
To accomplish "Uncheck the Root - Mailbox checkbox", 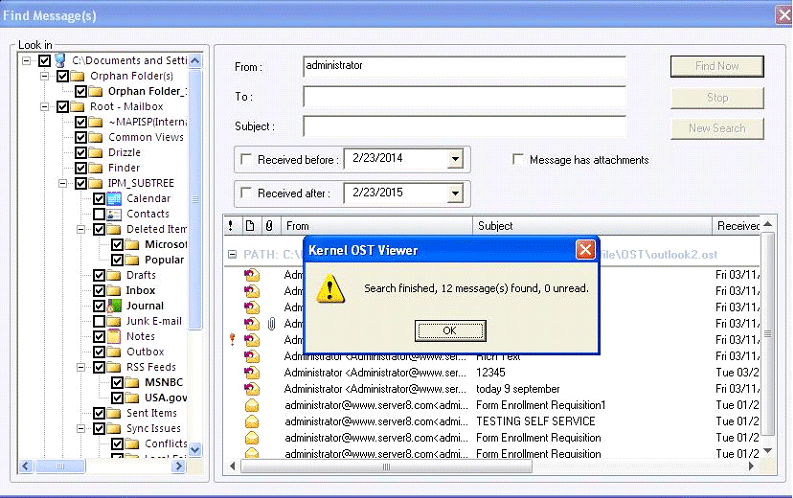I will [x=63, y=107].
